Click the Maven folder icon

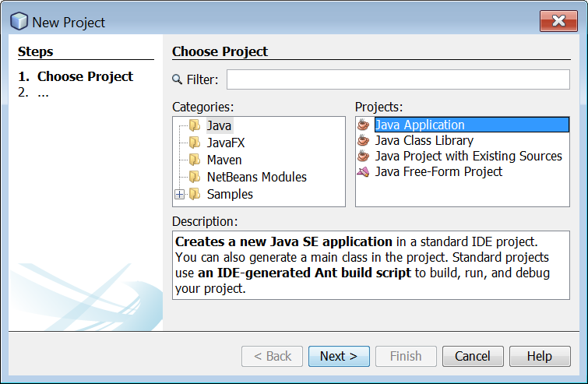tap(195, 160)
